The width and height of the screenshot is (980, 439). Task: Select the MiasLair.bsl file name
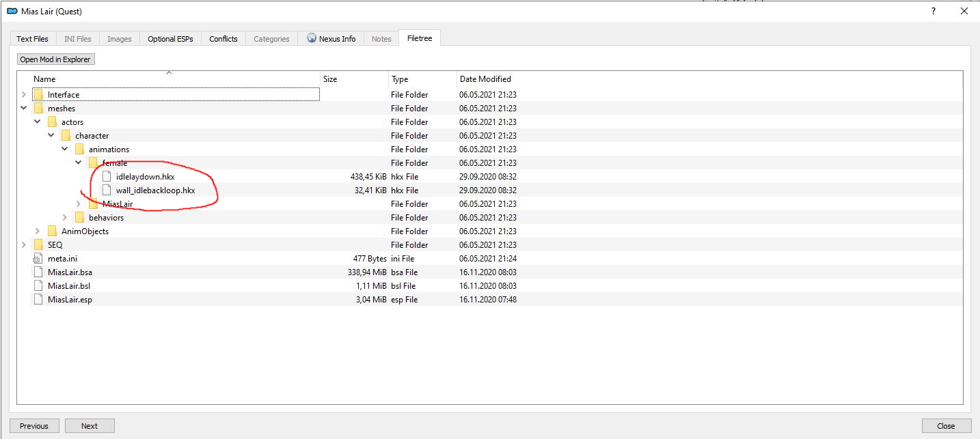(x=69, y=286)
